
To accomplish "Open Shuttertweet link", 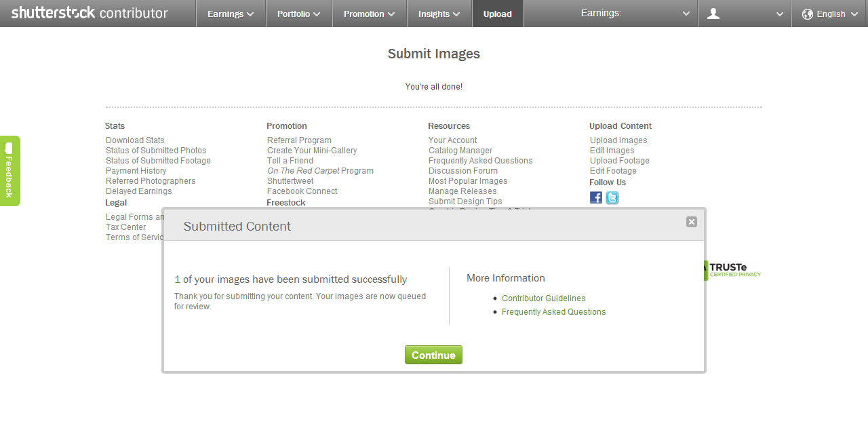I will click(x=290, y=181).
